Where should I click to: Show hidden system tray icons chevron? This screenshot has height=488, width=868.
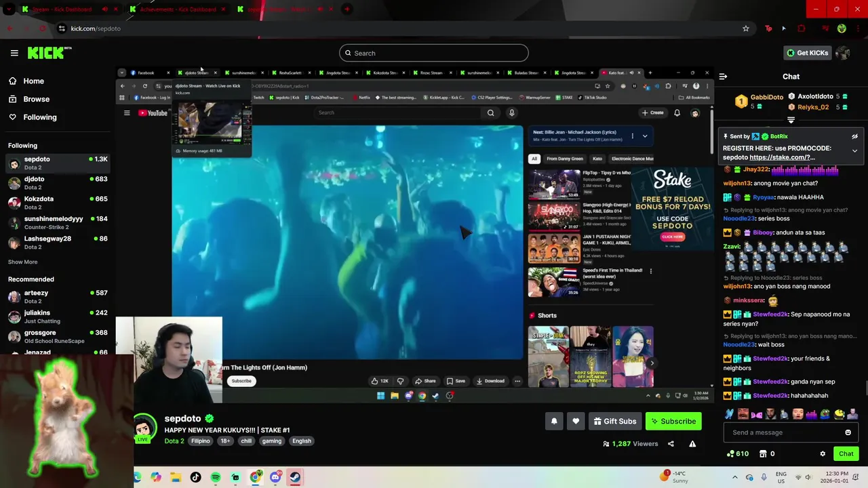(x=734, y=477)
